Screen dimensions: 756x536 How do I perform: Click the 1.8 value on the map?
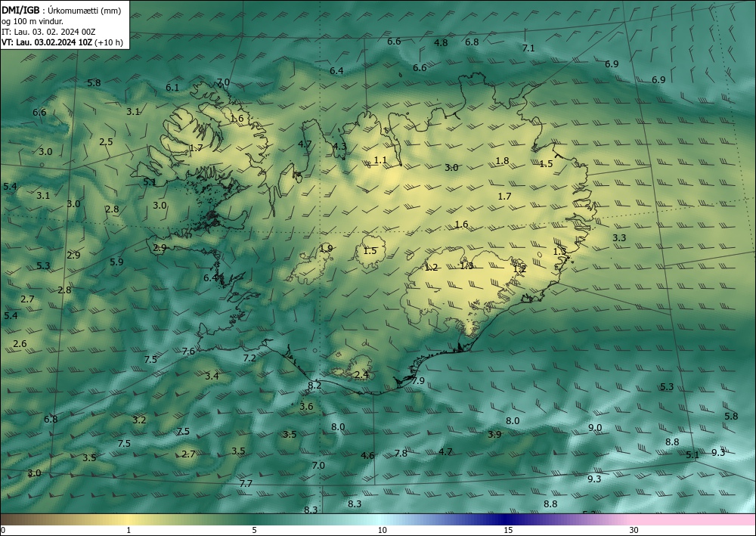coord(503,160)
